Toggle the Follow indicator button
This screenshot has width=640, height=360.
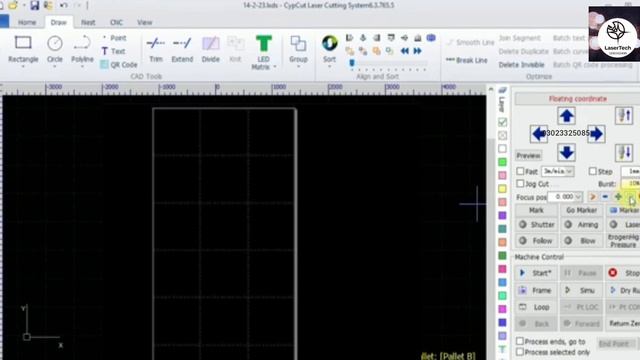click(536, 241)
